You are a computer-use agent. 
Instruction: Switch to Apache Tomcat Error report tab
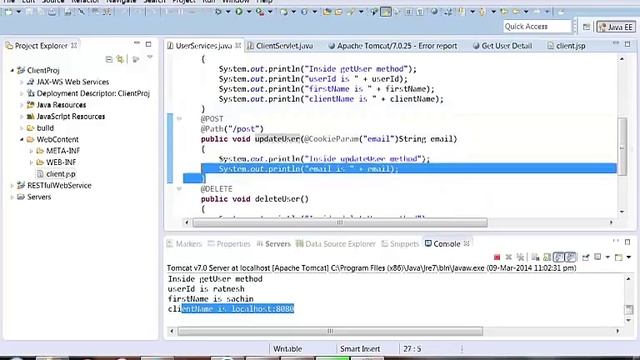[393, 46]
